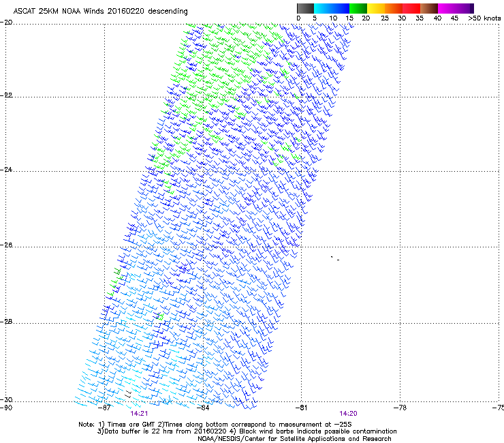The width and height of the screenshot is (504, 443).
Task: Click the longitude label -90
Action: tap(6, 408)
